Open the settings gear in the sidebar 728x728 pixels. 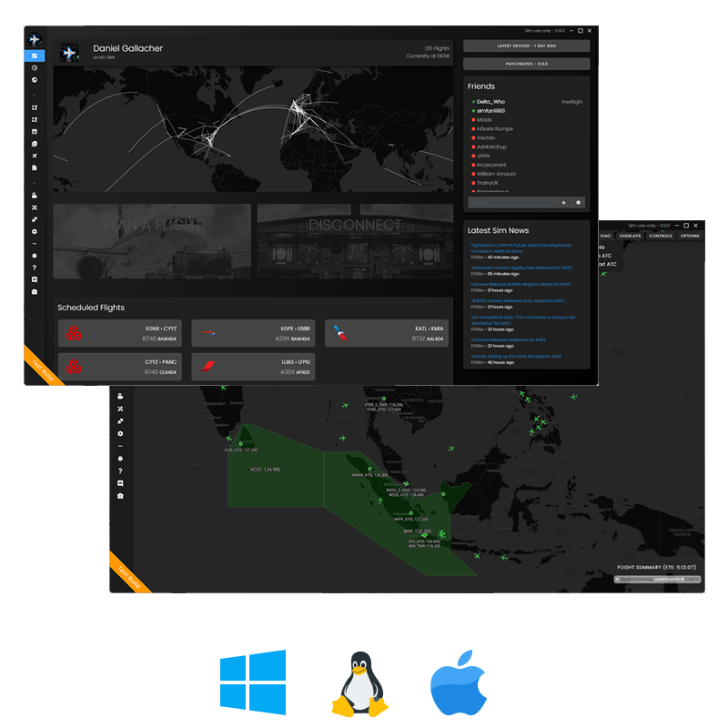click(34, 231)
